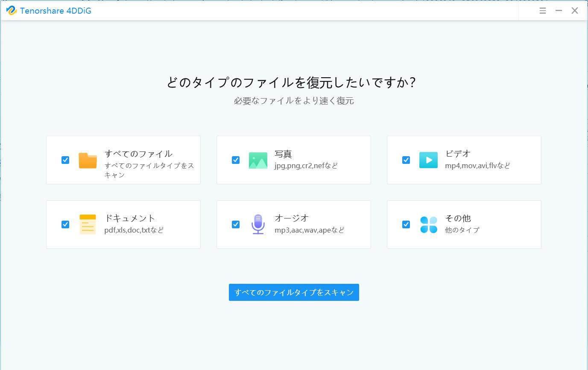
Task: Click the ドキュメント title text
Action: click(130, 218)
